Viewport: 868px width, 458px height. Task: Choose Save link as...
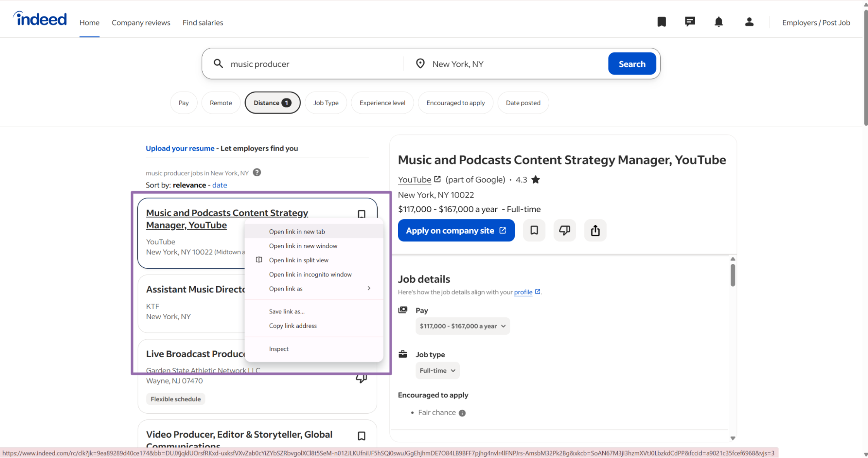314,311
